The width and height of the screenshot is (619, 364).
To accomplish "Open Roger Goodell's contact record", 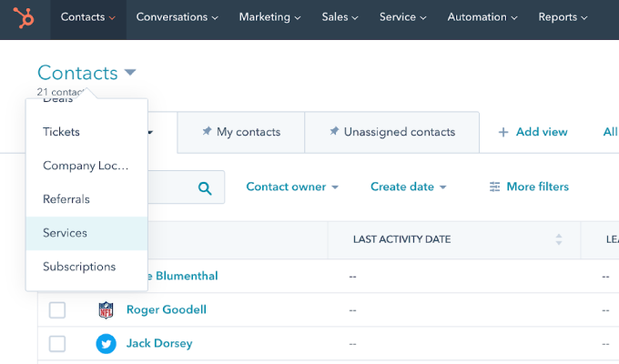I will click(x=166, y=310).
